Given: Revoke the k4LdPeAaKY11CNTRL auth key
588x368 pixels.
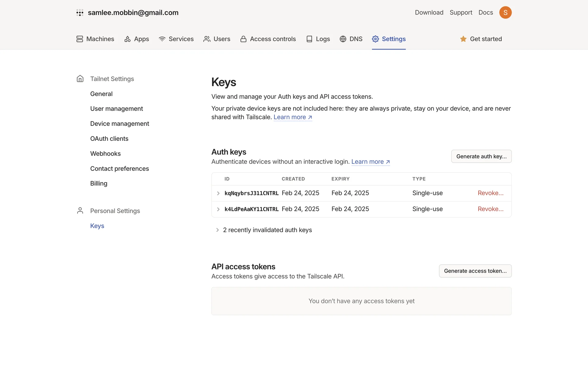Looking at the screenshot, I should pyautogui.click(x=490, y=209).
